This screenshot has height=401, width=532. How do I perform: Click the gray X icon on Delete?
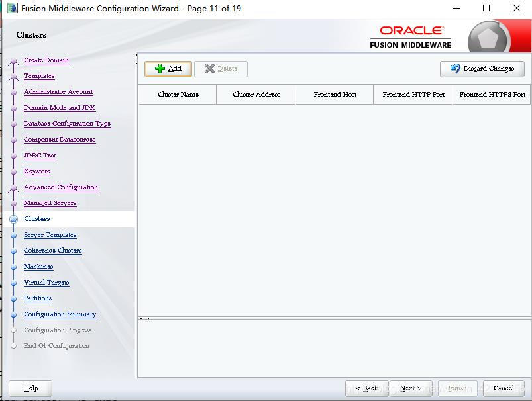[x=209, y=69]
